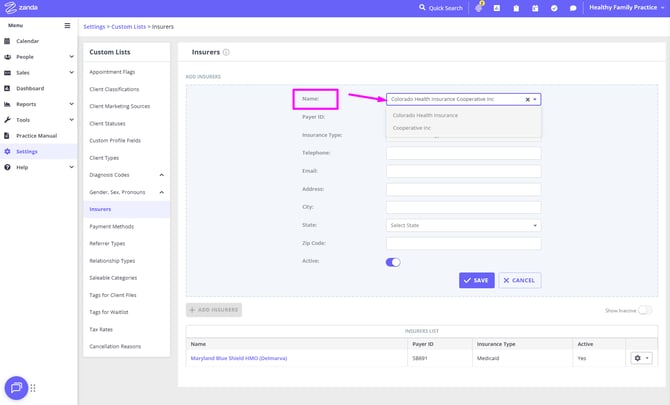Click the Cancel button

click(520, 280)
